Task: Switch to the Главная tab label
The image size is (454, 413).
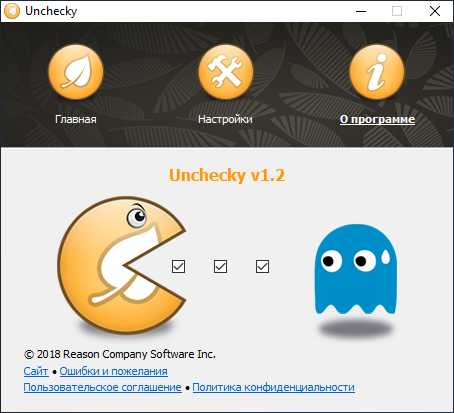Action: pos(76,119)
